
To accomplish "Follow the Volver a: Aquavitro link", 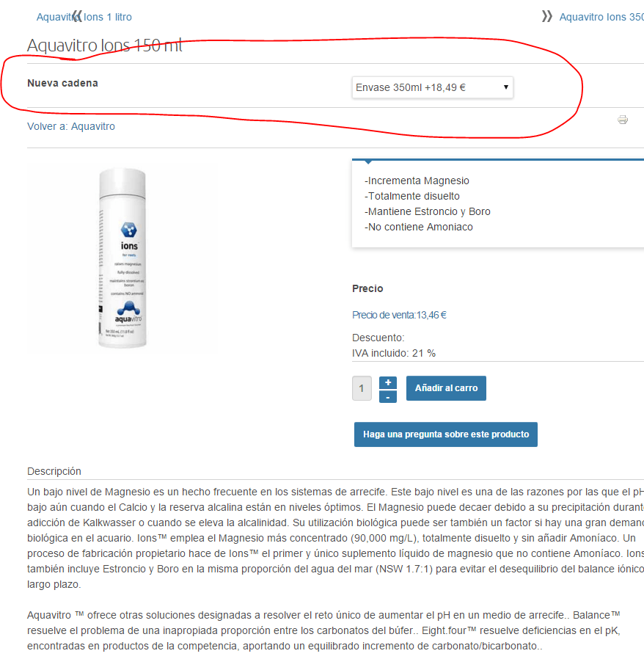I will coord(71,126).
